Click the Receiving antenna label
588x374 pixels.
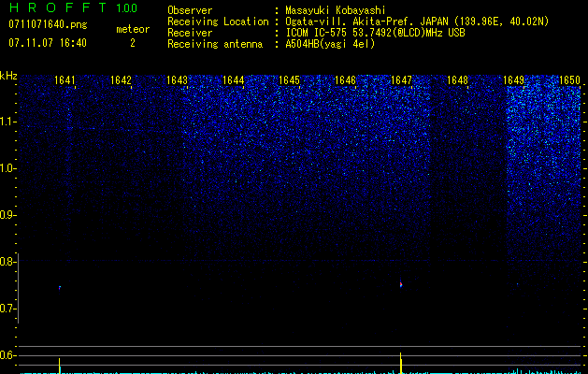tap(215, 44)
